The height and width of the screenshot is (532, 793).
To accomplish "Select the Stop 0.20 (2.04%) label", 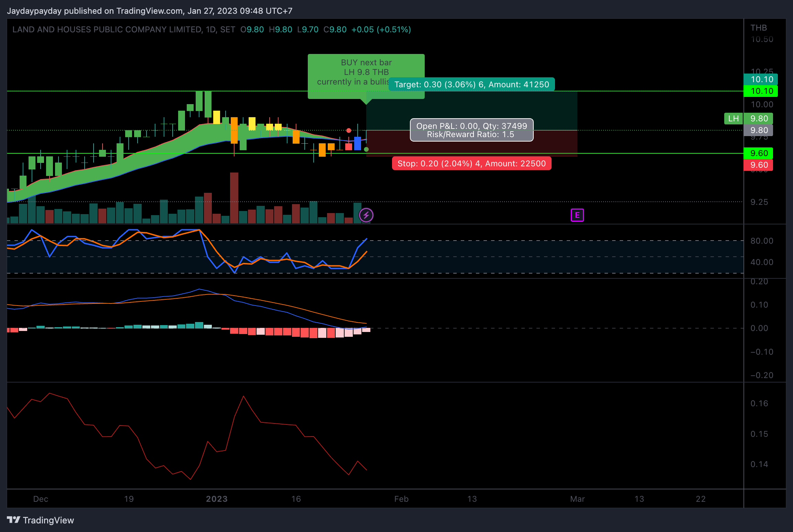I will point(471,164).
